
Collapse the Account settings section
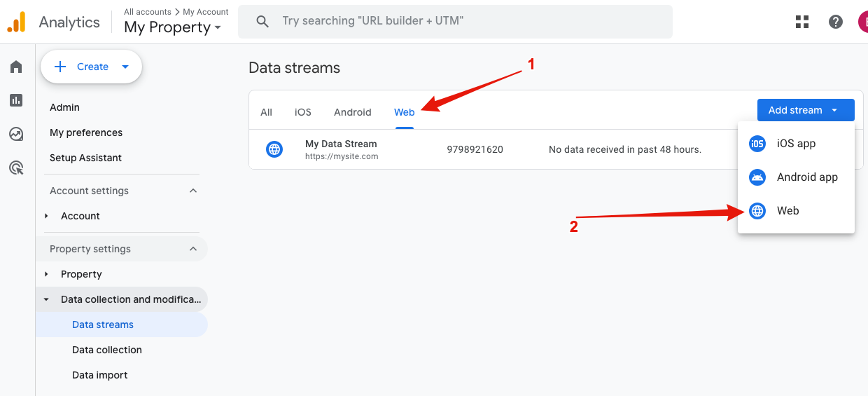pos(193,191)
